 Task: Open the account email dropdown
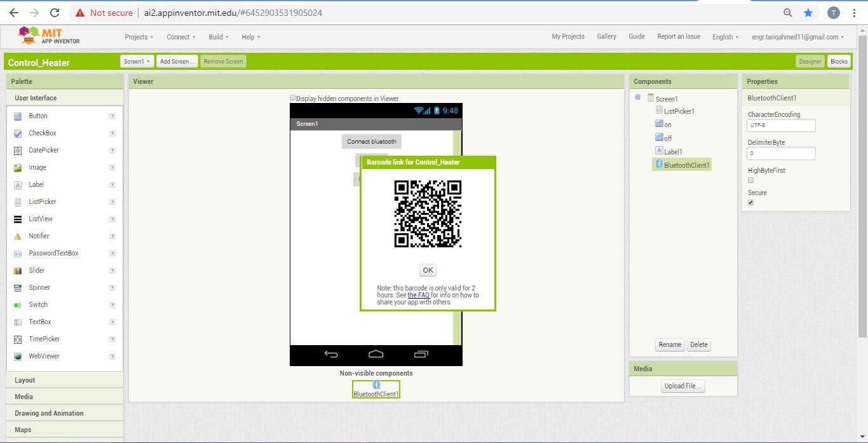(798, 37)
